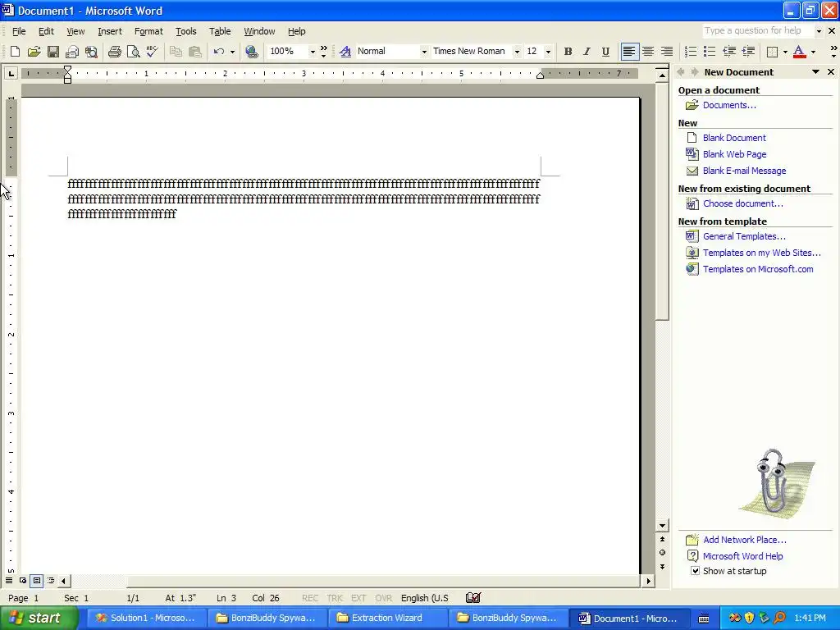The width and height of the screenshot is (840, 630).
Task: Click the ruler tab selector button
Action: coord(11,73)
